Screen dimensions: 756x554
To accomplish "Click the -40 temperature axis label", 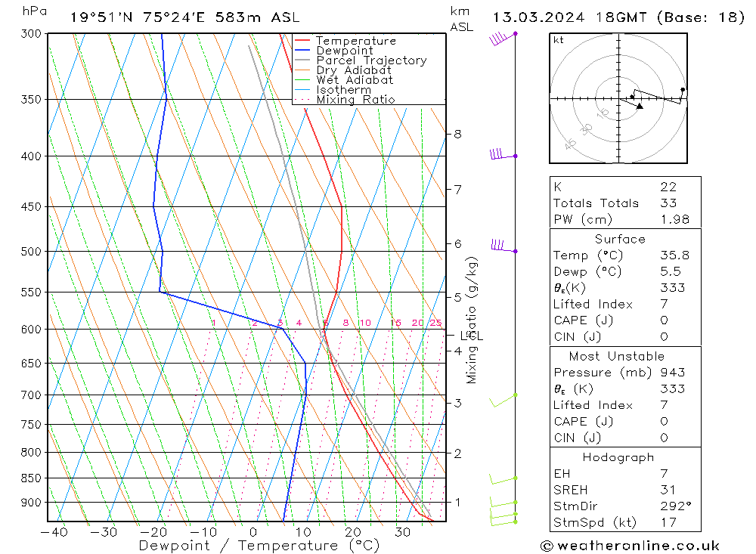I will (54, 532).
